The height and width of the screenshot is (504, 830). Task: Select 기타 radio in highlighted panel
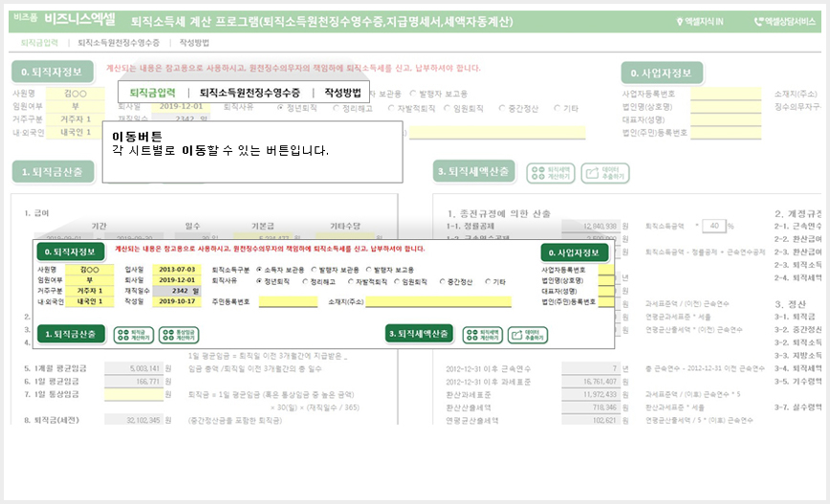click(488, 281)
